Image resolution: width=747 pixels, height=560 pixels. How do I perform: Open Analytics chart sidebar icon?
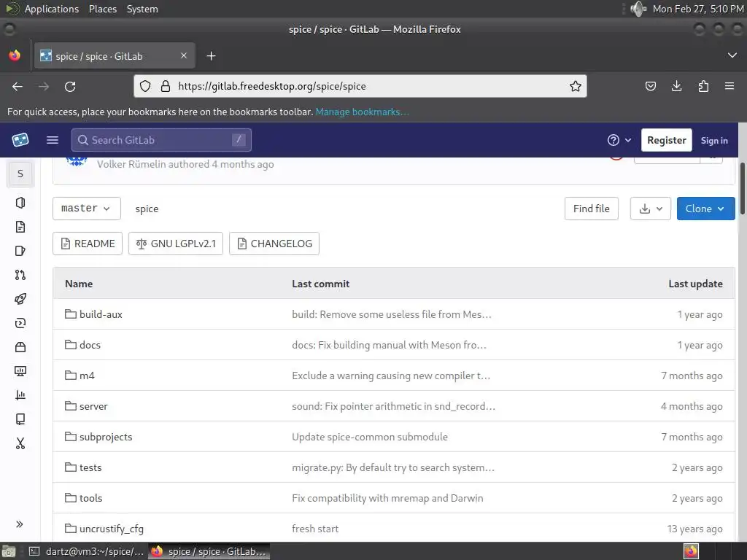[20, 395]
